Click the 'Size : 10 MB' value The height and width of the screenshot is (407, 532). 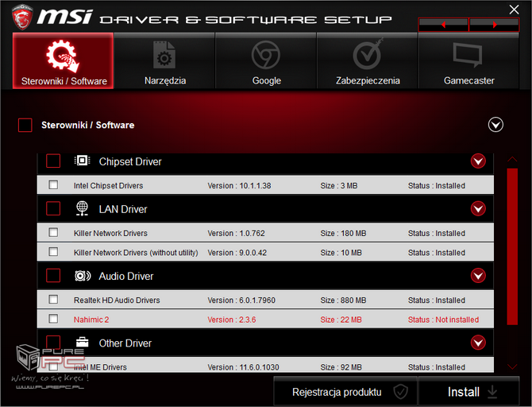coord(341,253)
